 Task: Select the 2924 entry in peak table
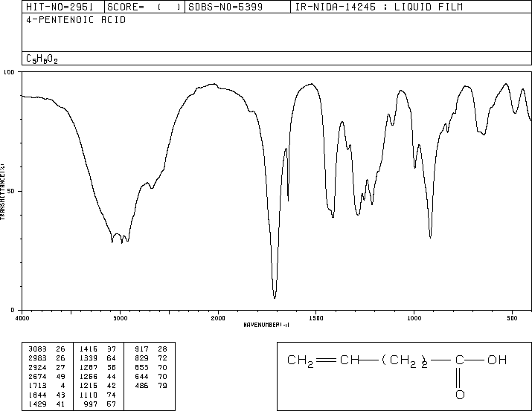[38, 367]
